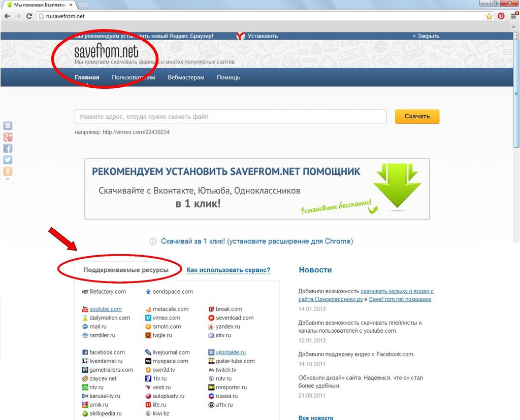Click the russia.ru favicon
Viewport: 520px width, 420px height.
[x=211, y=396]
